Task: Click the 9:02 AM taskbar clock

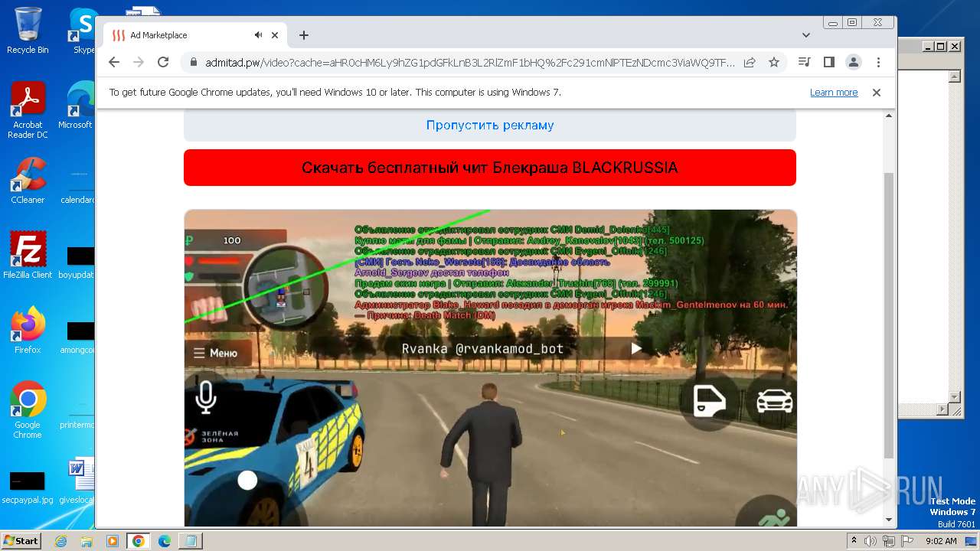Action: point(941,541)
